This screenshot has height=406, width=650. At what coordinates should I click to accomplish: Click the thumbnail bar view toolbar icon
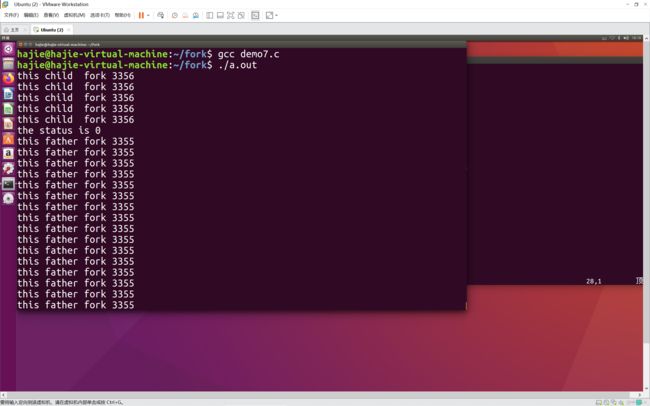tap(220, 15)
